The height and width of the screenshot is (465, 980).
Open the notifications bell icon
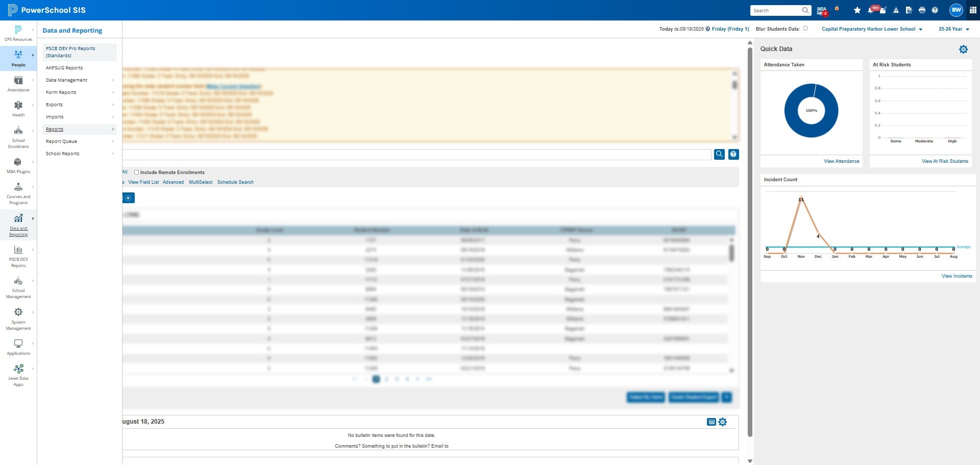[870, 10]
